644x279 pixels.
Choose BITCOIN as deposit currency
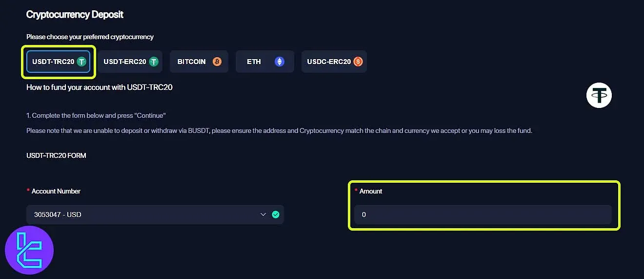tap(199, 62)
